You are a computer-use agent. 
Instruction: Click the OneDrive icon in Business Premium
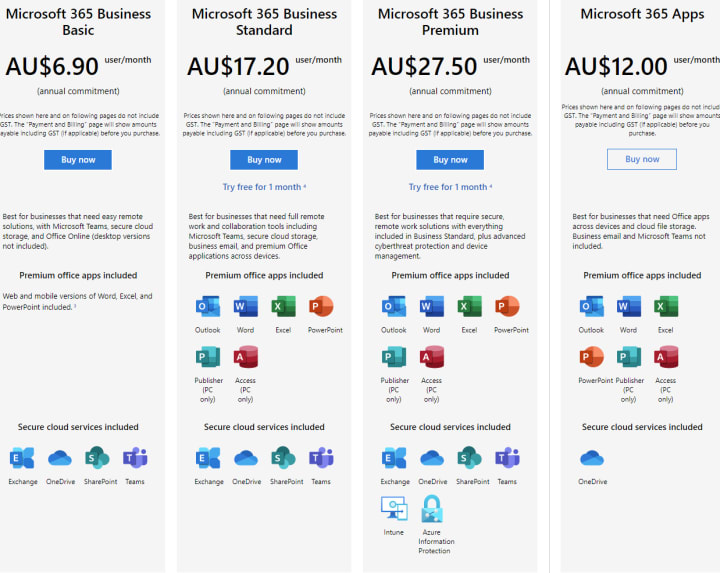(432, 458)
